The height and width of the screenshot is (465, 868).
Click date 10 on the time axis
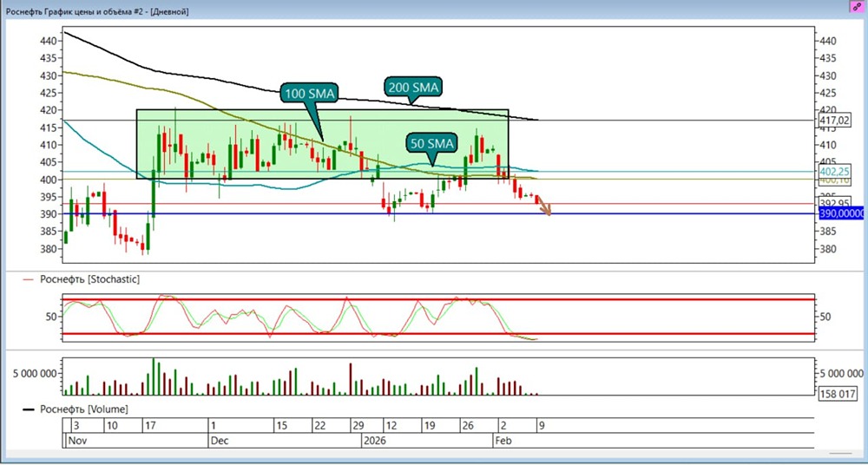(x=112, y=426)
